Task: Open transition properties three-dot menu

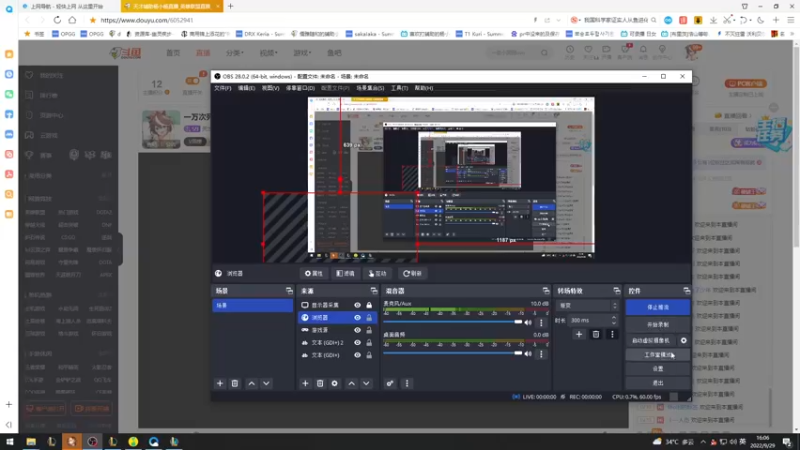Action: [612, 334]
